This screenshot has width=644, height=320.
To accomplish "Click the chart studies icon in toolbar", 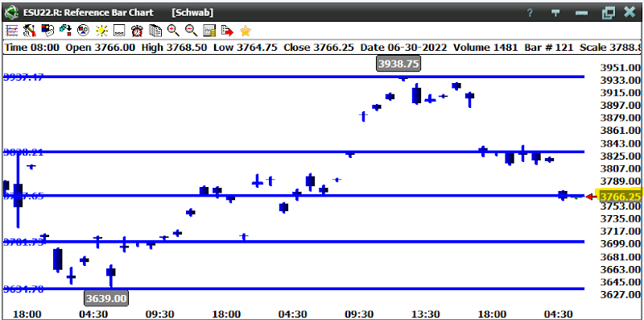I will tap(11, 31).
